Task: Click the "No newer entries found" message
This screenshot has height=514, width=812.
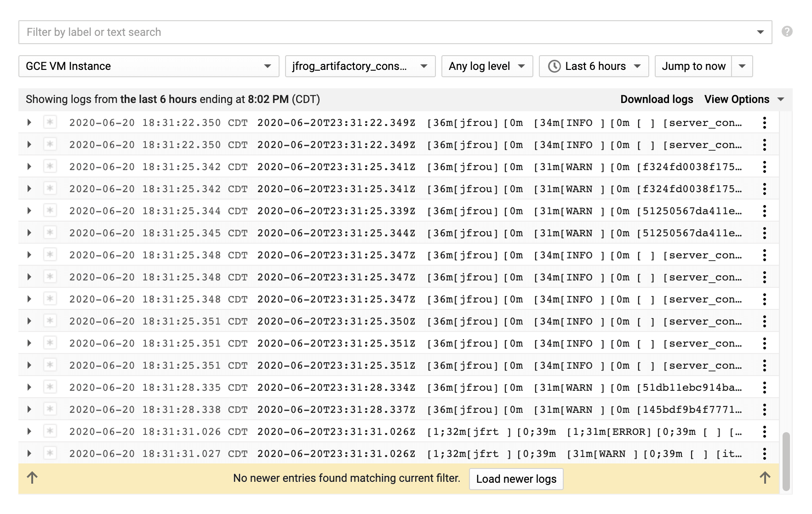Action: [347, 478]
